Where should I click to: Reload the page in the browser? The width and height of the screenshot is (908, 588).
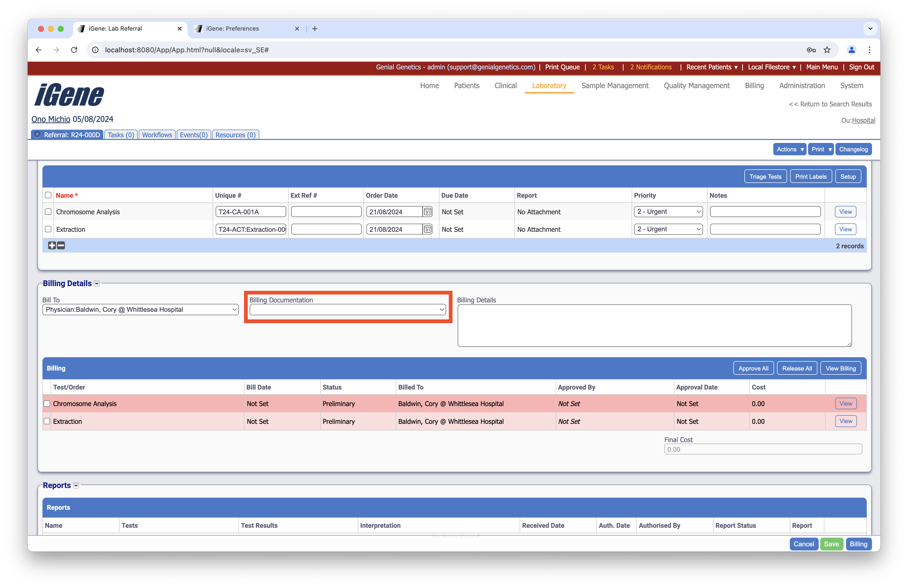tap(74, 50)
